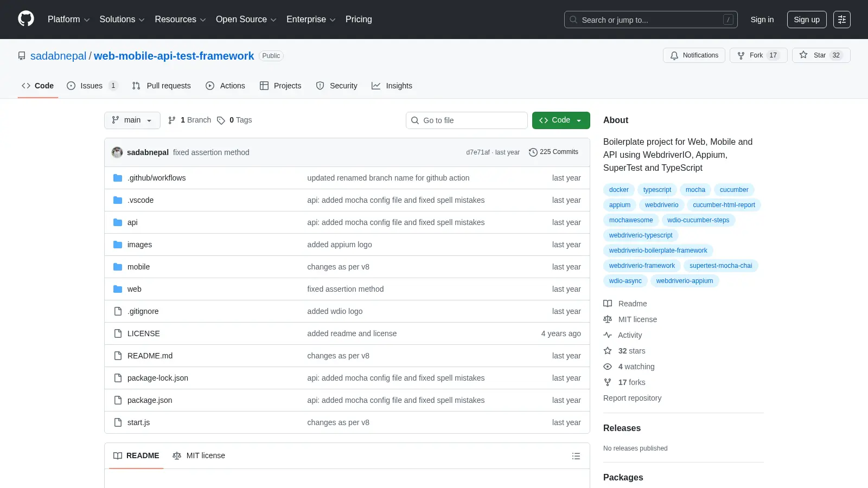Image resolution: width=868 pixels, height=488 pixels.
Task: Click the .vscode folder icon
Action: [x=118, y=200]
